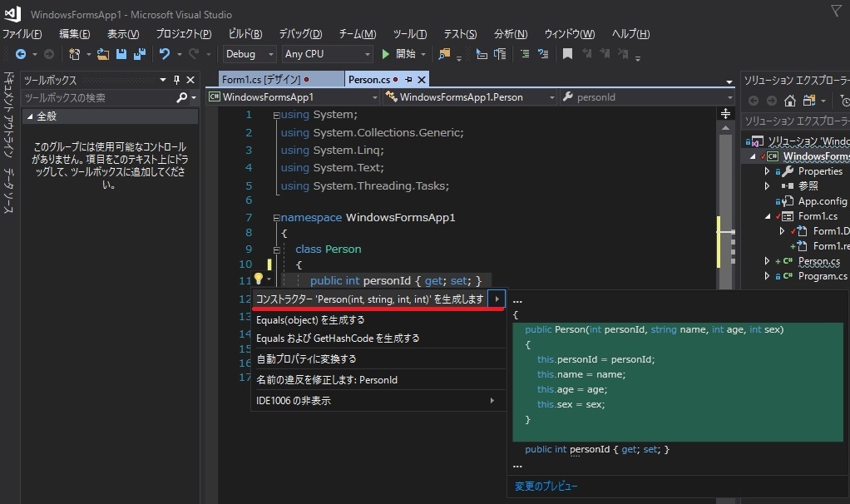Image resolution: width=850 pixels, height=504 pixels.
Task: Click the New Project toolbar icon
Action: tap(74, 54)
